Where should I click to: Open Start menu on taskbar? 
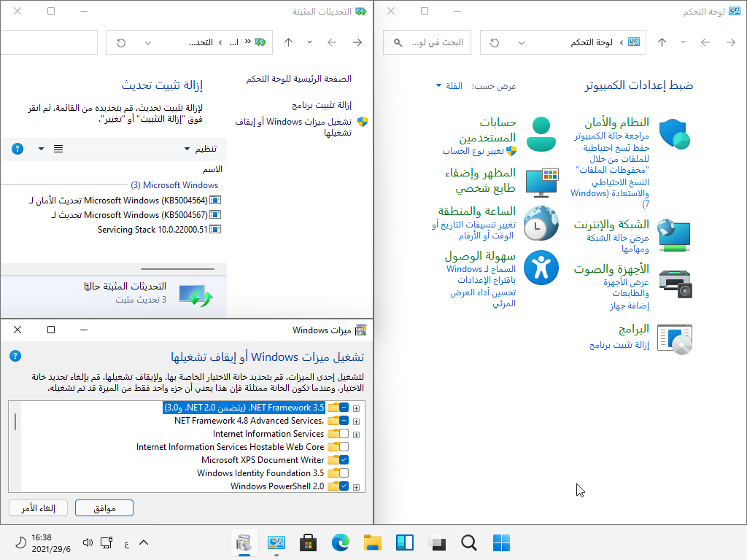point(501,542)
